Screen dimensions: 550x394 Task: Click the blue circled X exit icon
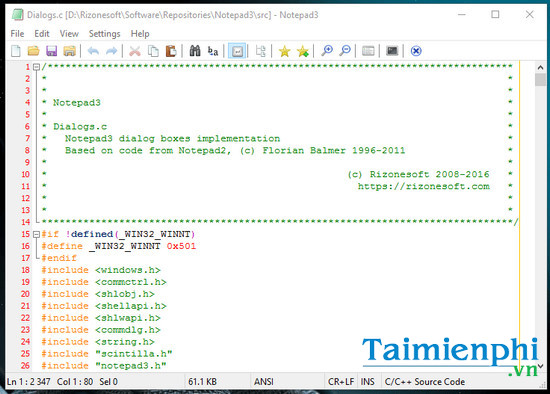click(416, 51)
